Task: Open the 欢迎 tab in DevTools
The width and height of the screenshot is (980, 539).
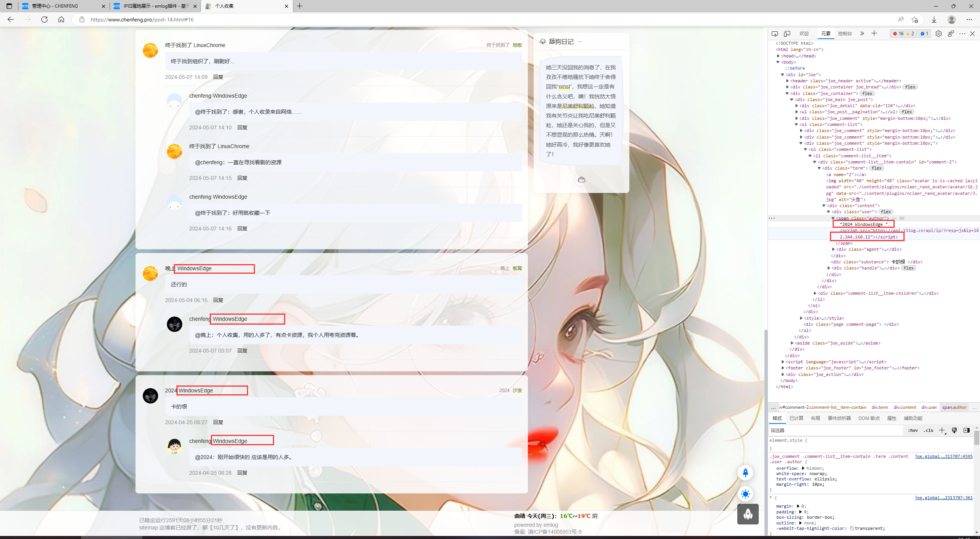Action: (804, 34)
